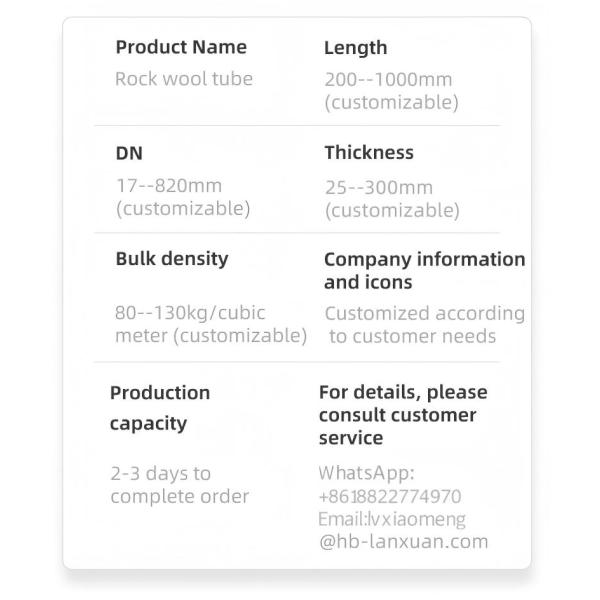This screenshot has height=600, width=600.
Task: Click the (customizable) note under Thickness
Action: pos(392,210)
